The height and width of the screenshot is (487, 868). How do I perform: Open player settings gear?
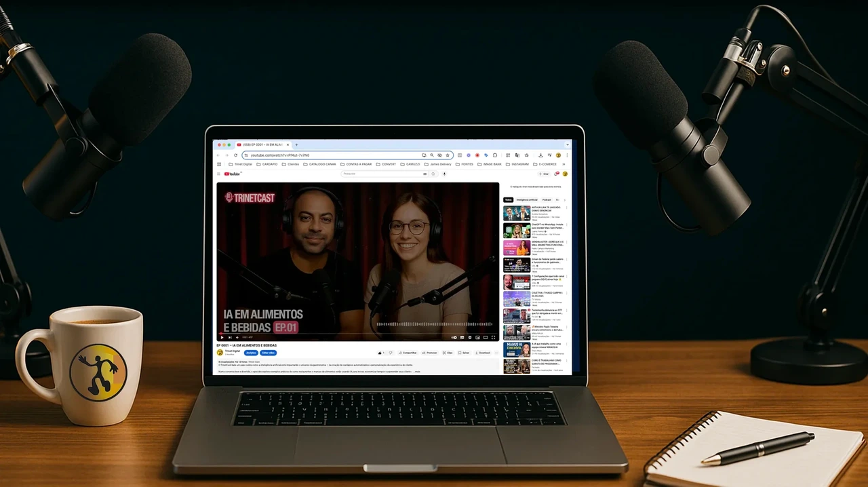tap(470, 337)
